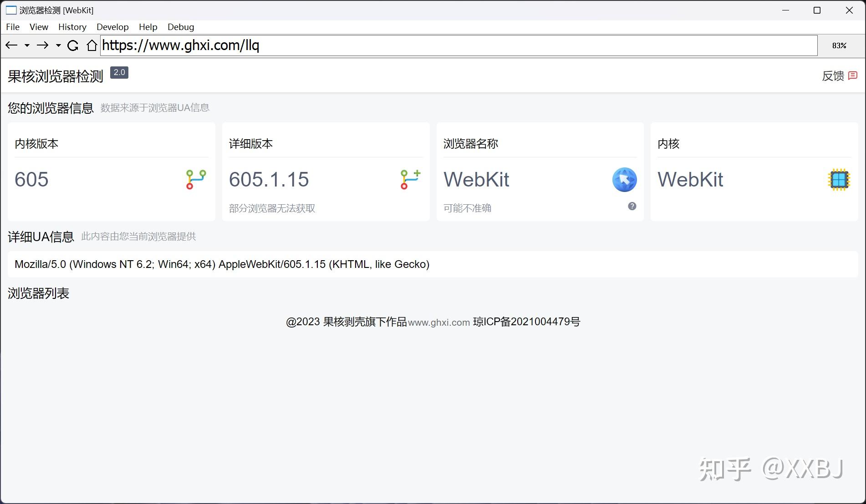Click the chip icon in the 内核 card

pyautogui.click(x=839, y=180)
